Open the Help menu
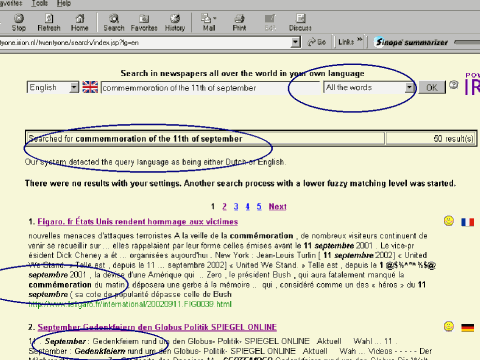 [x=64, y=3]
